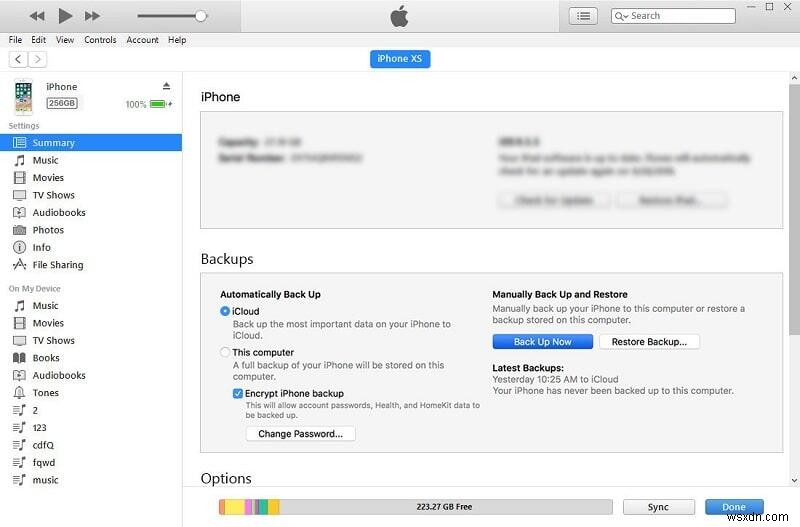This screenshot has width=800, height=527.
Task: Open Movies icon under On My Device
Action: pos(19,323)
